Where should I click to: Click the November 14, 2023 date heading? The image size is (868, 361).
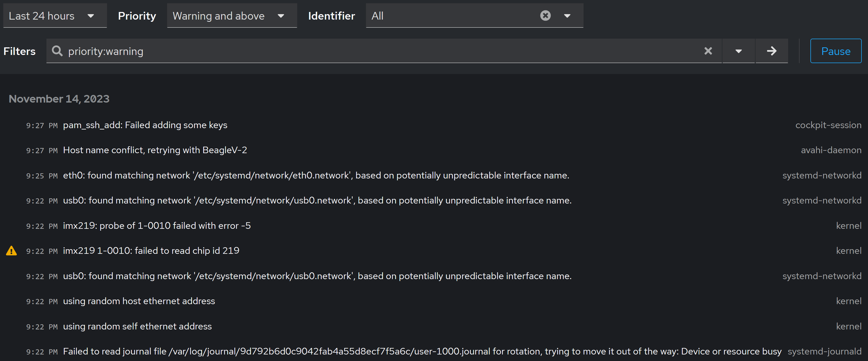pos(59,99)
